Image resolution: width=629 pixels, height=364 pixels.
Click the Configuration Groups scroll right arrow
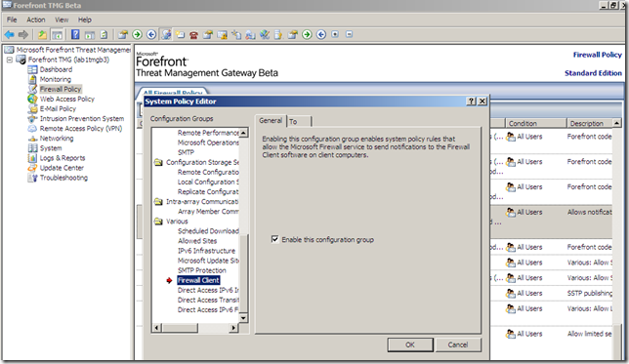(x=233, y=328)
